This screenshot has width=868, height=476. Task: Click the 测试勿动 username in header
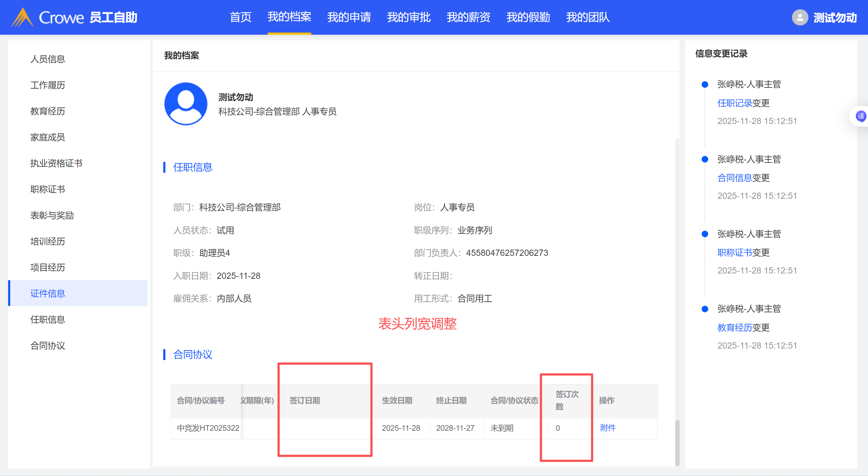click(835, 17)
